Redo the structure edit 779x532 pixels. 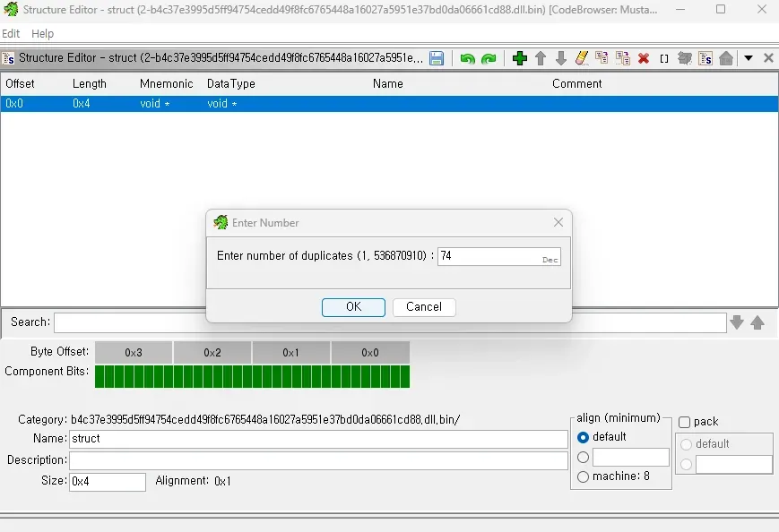click(488, 58)
